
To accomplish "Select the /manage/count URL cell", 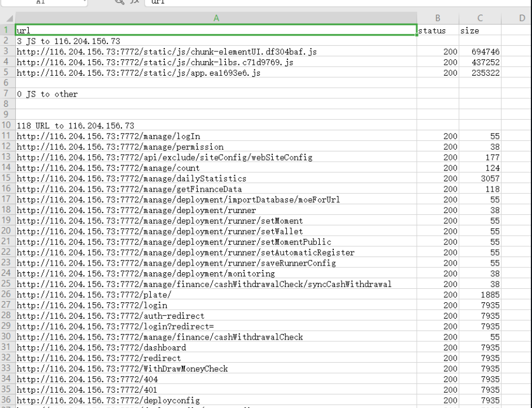I will click(216, 168).
